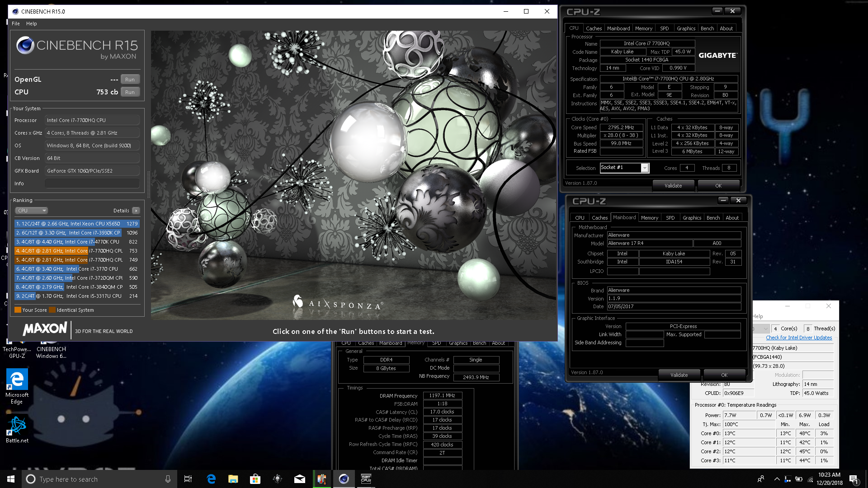Open File Explorer from the taskbar
The image size is (868, 488).
(x=233, y=479)
